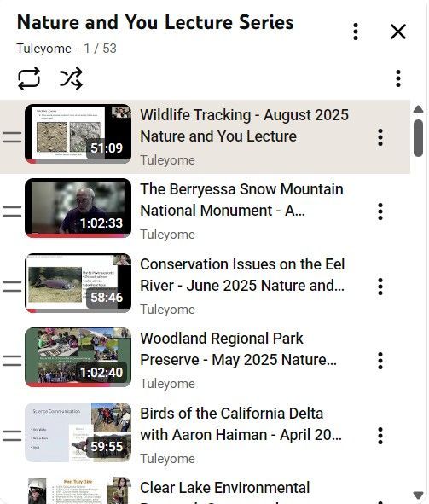Open options for Woodland Regional Park video
The height and width of the screenshot is (504, 429).
(380, 361)
